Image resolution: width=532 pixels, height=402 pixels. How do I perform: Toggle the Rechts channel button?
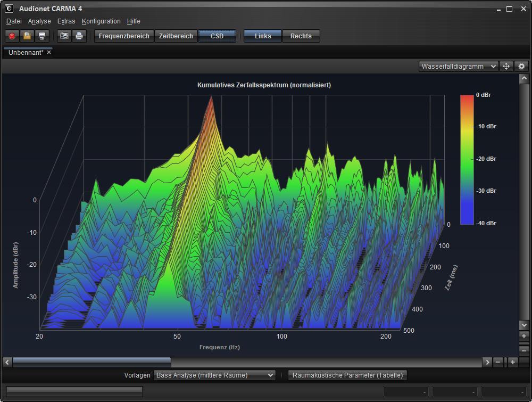pyautogui.click(x=301, y=36)
